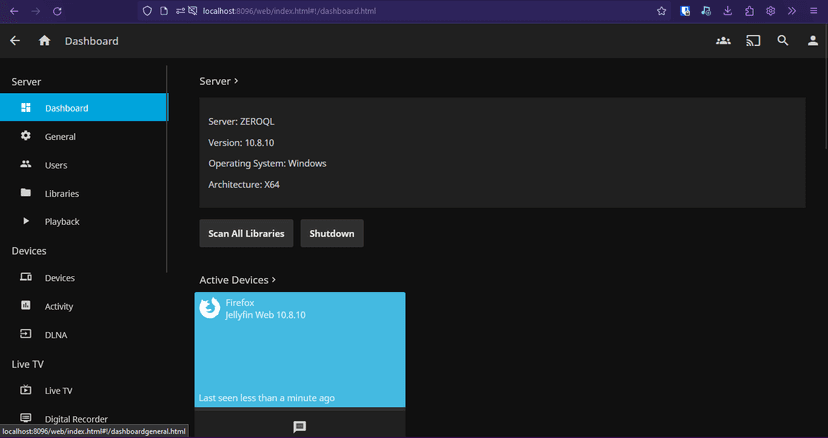Click the Jellyfin home icon
828x438 pixels.
44,41
